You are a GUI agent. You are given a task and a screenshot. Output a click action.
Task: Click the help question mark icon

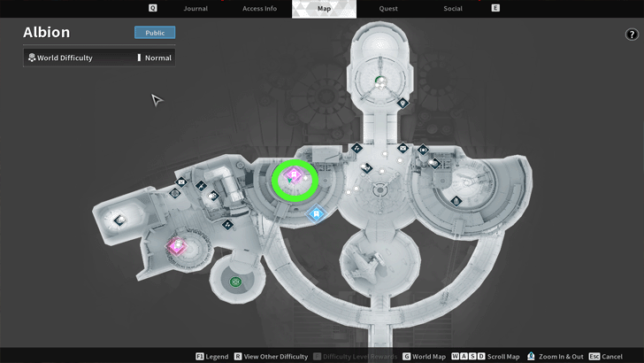(x=632, y=35)
